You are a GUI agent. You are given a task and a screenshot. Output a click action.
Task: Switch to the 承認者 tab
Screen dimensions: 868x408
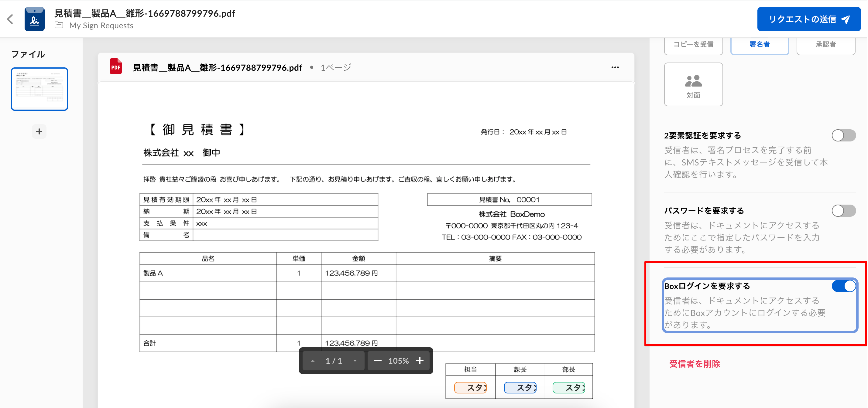tap(825, 44)
